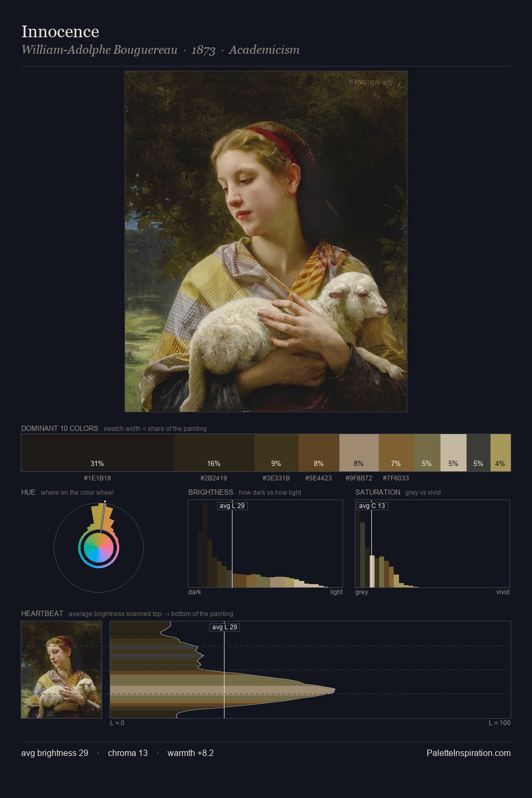Click the painting title Innocence
The height and width of the screenshot is (798, 532).
60,32
